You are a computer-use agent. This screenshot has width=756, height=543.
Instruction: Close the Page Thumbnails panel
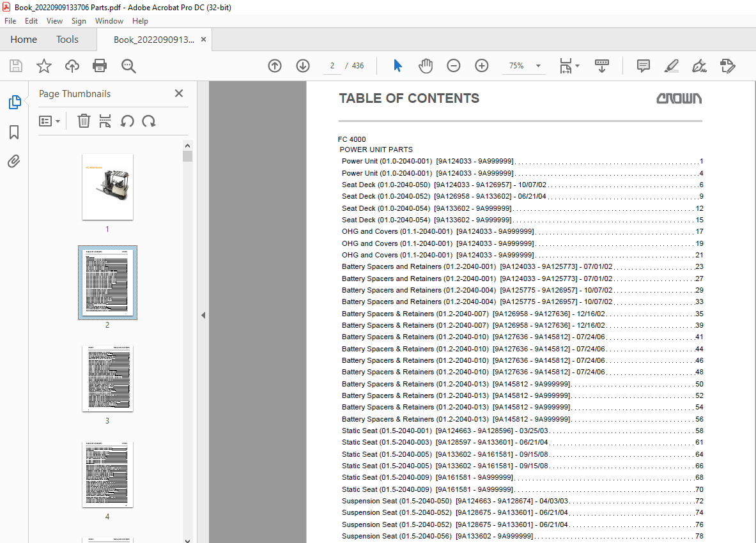(179, 93)
